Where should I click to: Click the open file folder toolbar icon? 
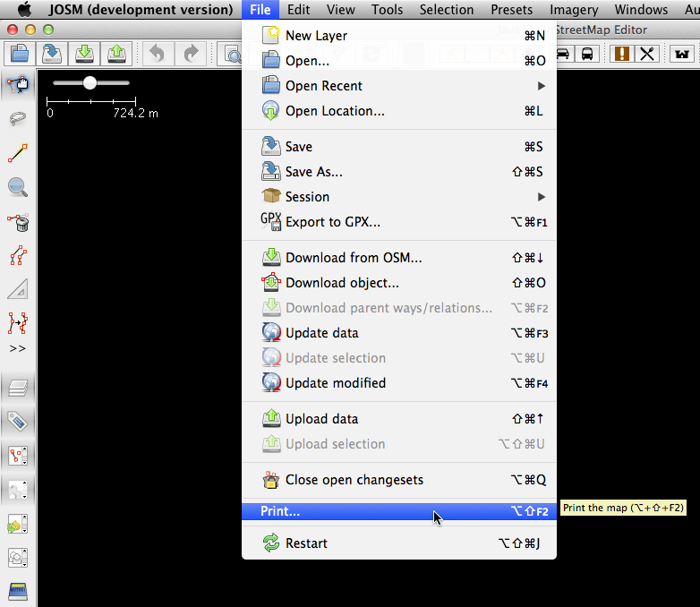pyautogui.click(x=20, y=54)
